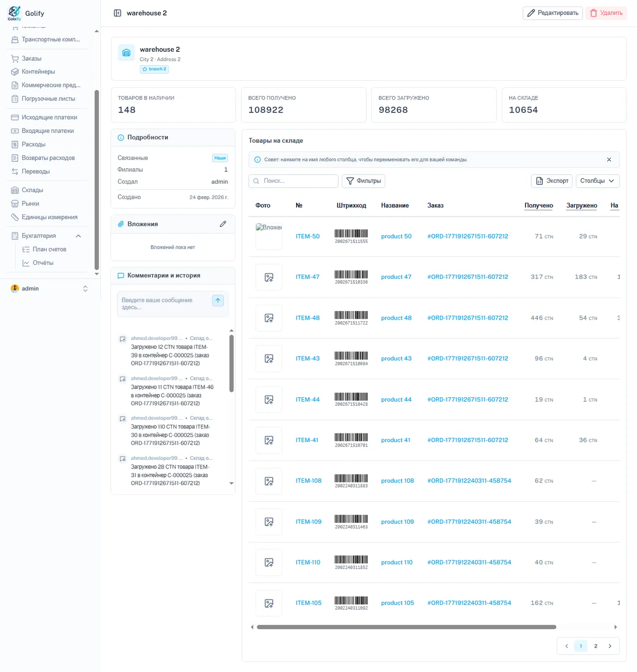This screenshot has width=637, height=672.
Task: Open ITEM-50 link
Action: click(308, 236)
